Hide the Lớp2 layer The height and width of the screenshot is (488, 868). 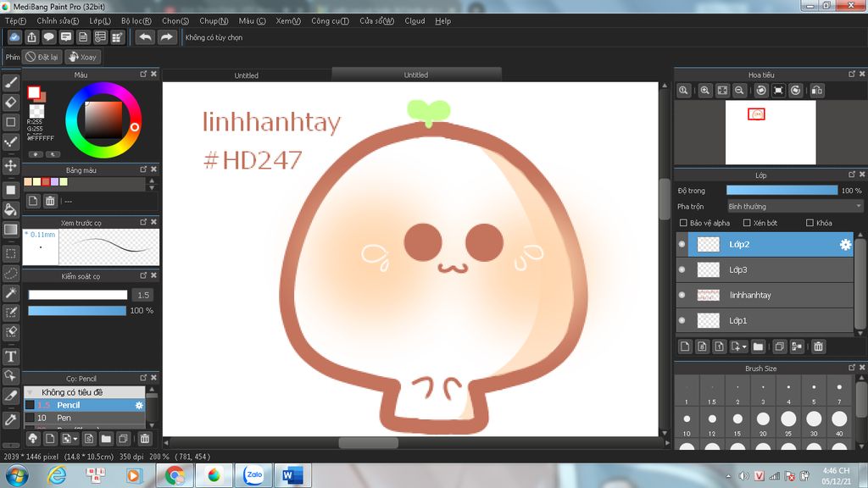(682, 244)
